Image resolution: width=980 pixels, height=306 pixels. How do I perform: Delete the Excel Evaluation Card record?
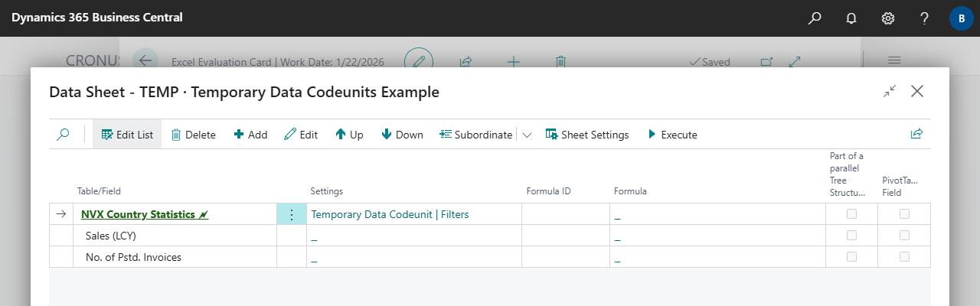click(560, 61)
